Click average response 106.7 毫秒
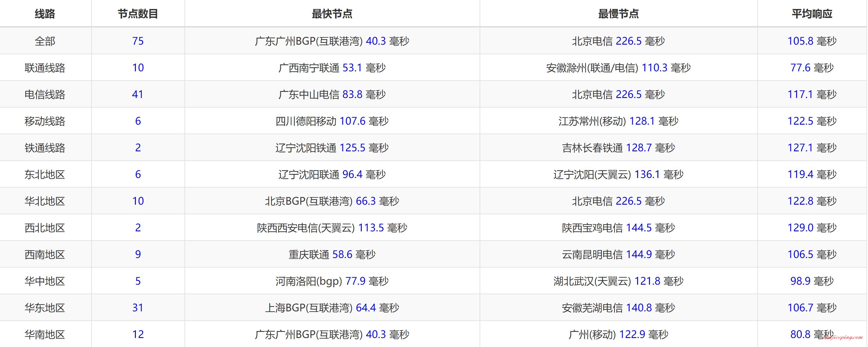This screenshot has height=347, width=868. click(812, 308)
